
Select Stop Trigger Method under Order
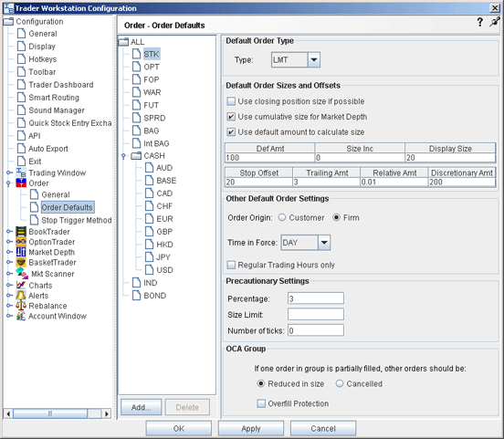[77, 220]
